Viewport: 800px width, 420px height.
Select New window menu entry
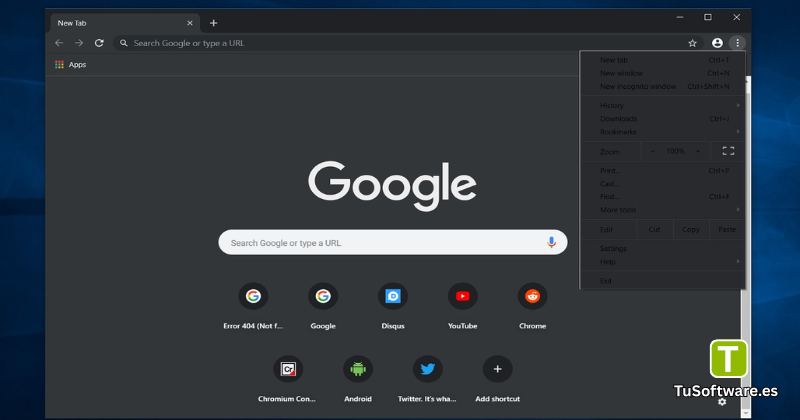[662, 73]
